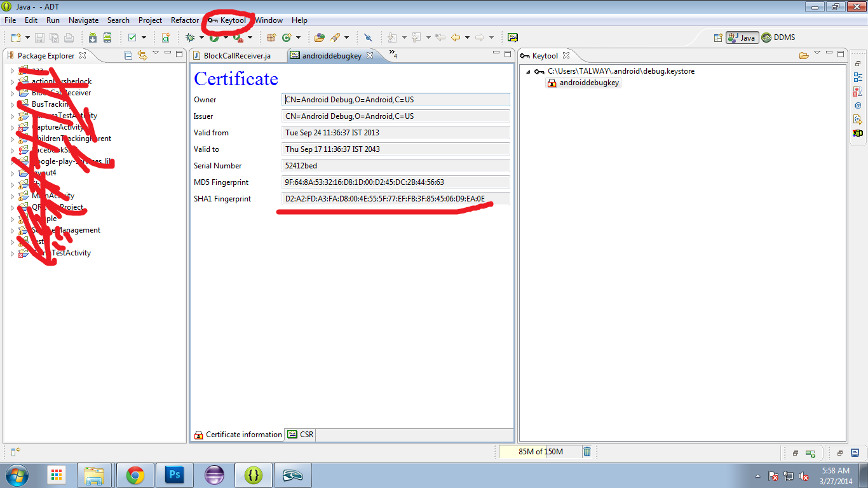This screenshot has width=868, height=488.
Task: Click the SHA1 Fingerprint field
Action: [x=396, y=199]
